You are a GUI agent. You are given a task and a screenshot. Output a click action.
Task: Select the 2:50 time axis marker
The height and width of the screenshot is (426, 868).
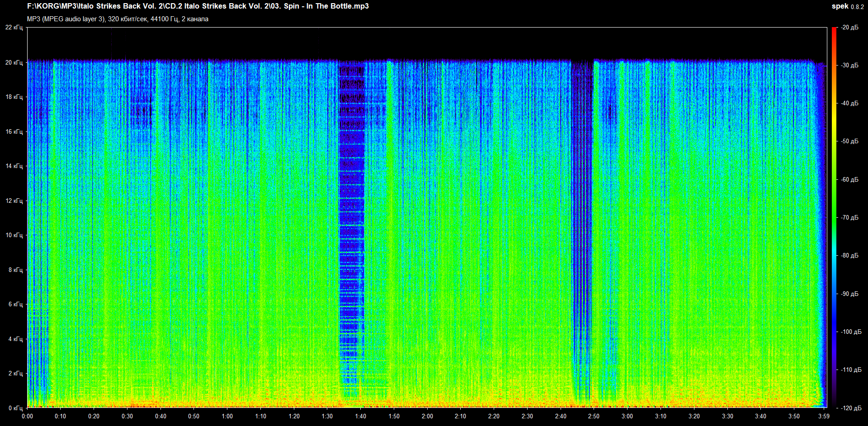(x=594, y=416)
